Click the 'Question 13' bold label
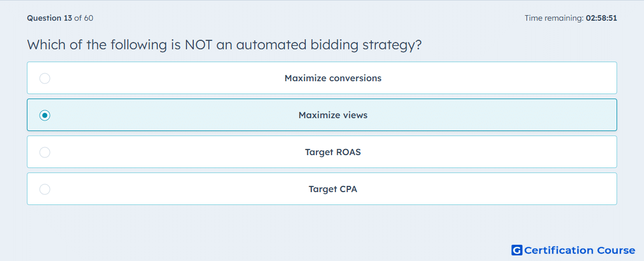 point(49,18)
